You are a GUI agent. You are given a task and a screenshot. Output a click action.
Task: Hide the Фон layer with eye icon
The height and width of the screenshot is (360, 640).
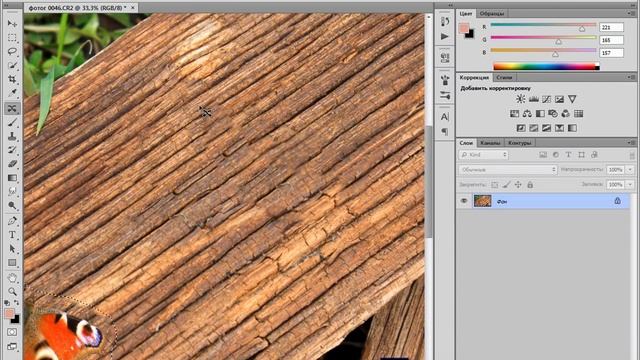coord(464,201)
